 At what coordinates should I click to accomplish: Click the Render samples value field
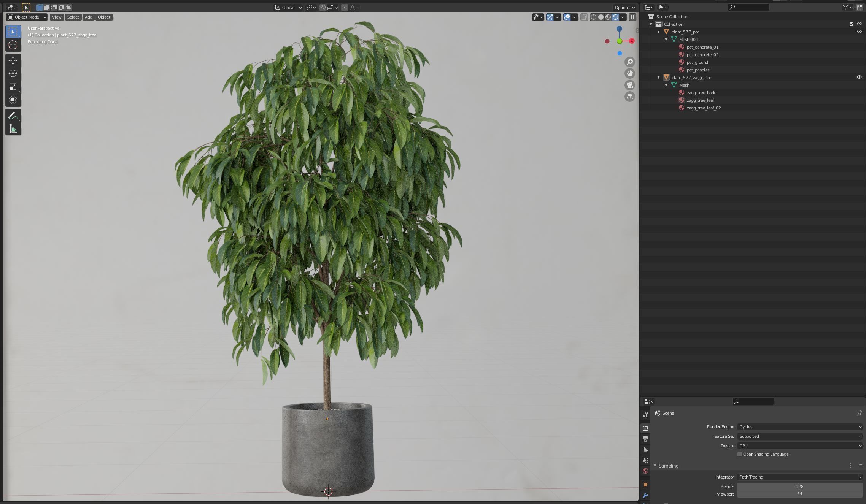(x=799, y=487)
